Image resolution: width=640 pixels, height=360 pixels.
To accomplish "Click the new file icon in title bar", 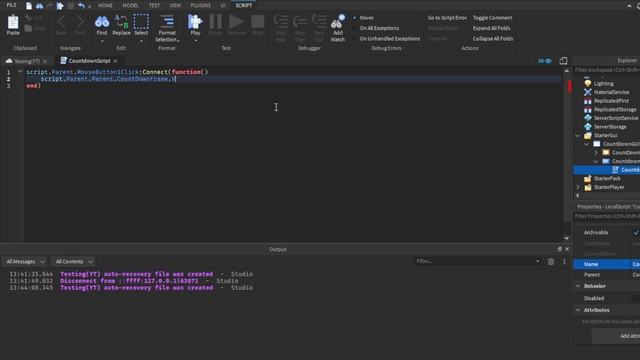I will coord(29,6).
